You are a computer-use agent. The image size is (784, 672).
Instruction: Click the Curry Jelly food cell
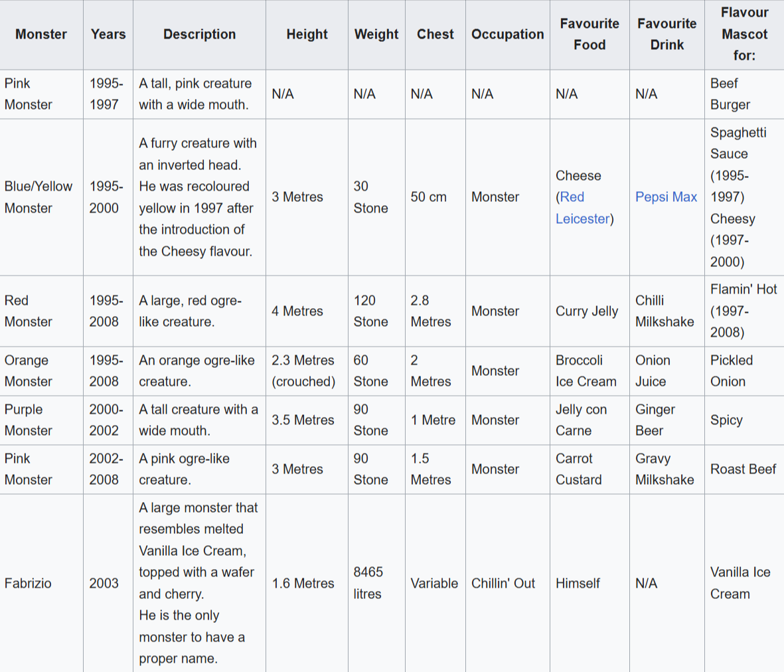tap(589, 311)
